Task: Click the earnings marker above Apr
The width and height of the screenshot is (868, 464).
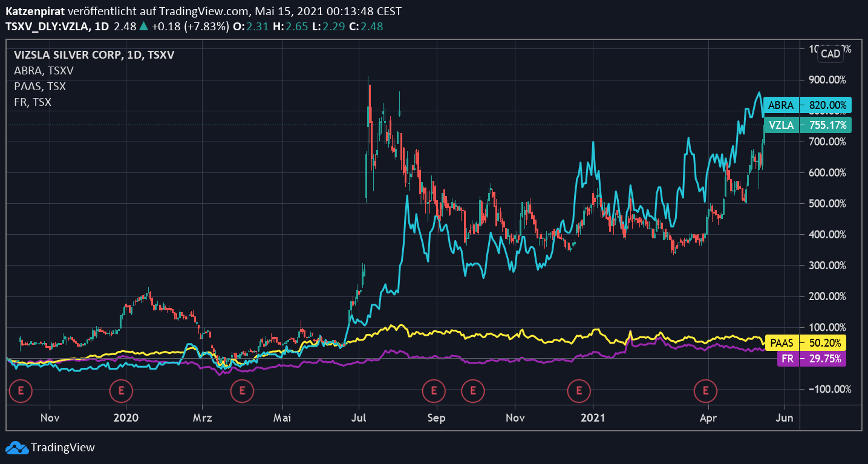Action: 705,390
